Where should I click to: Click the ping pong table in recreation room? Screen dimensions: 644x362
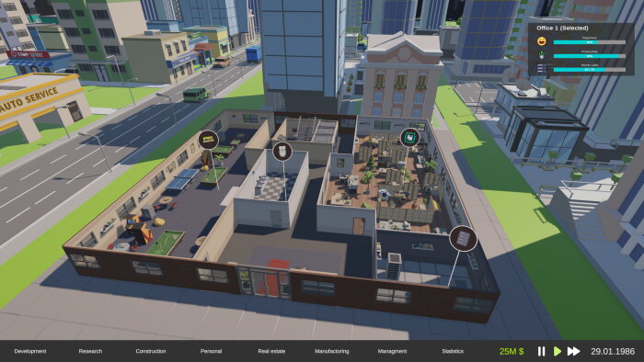coord(182,178)
